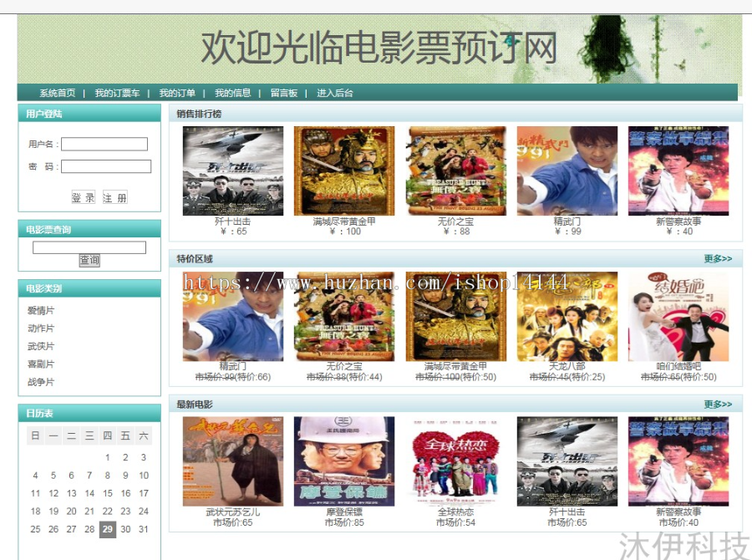752x560 pixels.
Task: Click the 歼十出击 poster in 销售排行榜
Action: click(x=232, y=171)
